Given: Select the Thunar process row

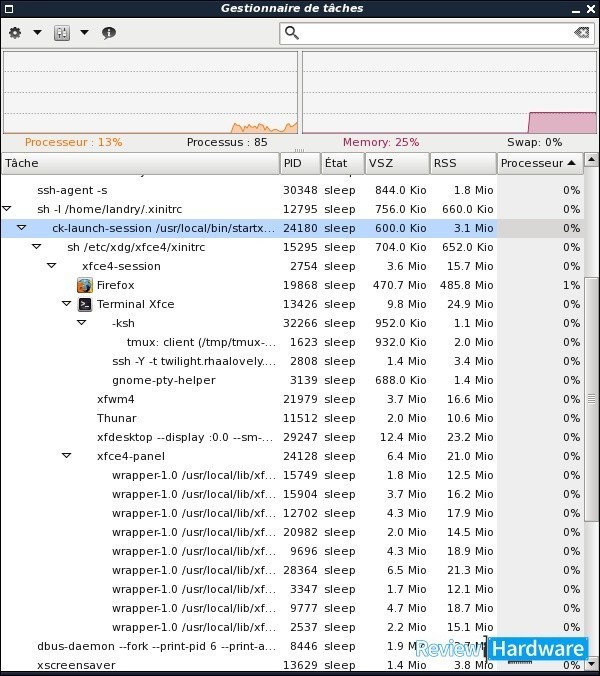Looking at the screenshot, I should pos(292,418).
